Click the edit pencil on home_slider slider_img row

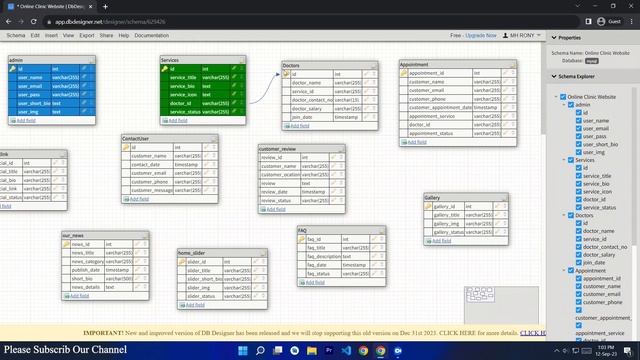coord(256,287)
